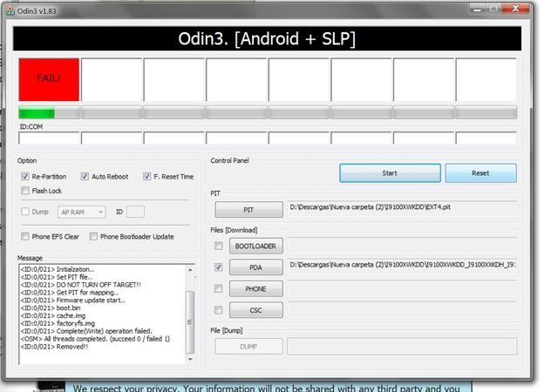Click the disabled DUMP button
The height and width of the screenshot is (392, 558).
249,347
